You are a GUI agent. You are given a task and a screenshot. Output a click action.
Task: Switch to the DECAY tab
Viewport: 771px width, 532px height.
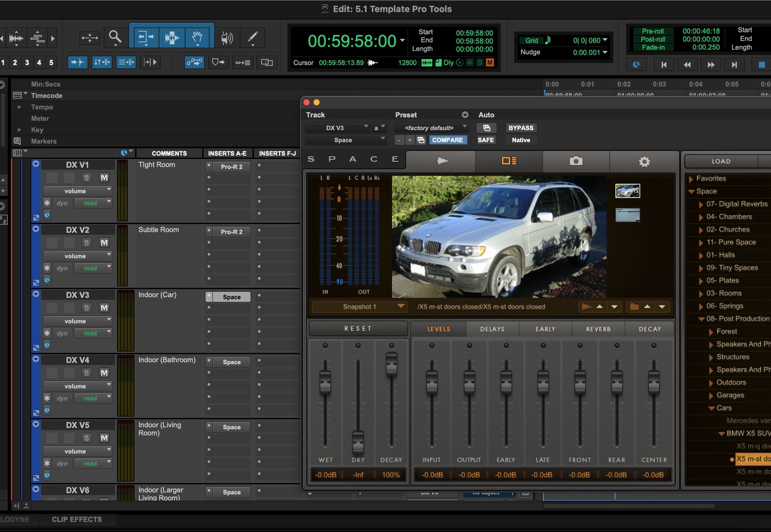[x=650, y=329]
